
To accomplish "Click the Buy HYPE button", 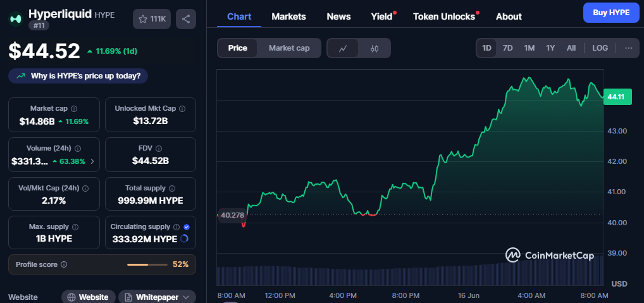I will [x=611, y=13].
